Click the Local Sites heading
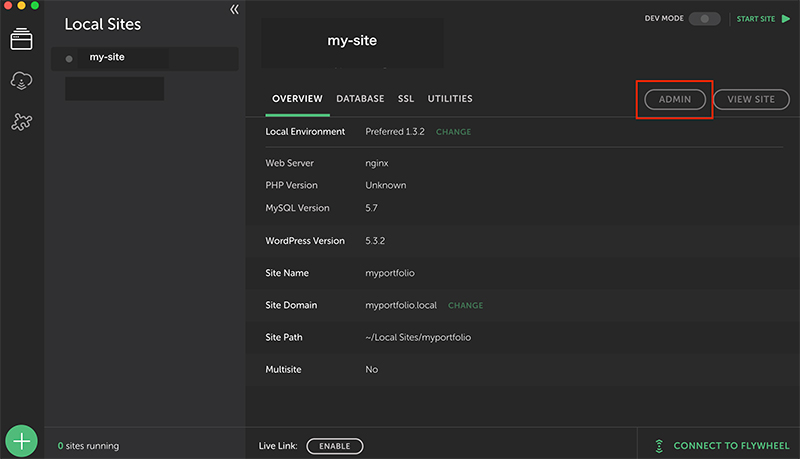Viewport: 800px width, 459px height. pos(103,24)
